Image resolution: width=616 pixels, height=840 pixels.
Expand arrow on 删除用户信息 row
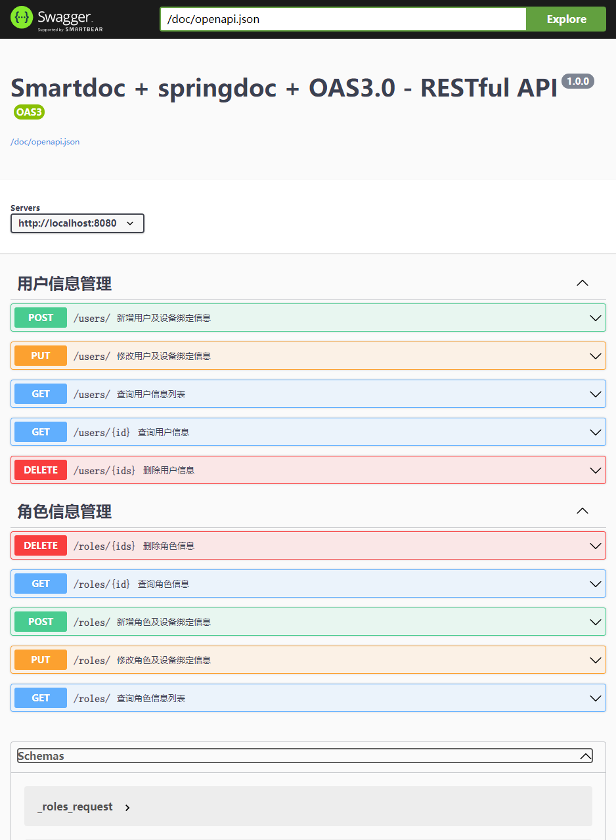[x=596, y=470]
